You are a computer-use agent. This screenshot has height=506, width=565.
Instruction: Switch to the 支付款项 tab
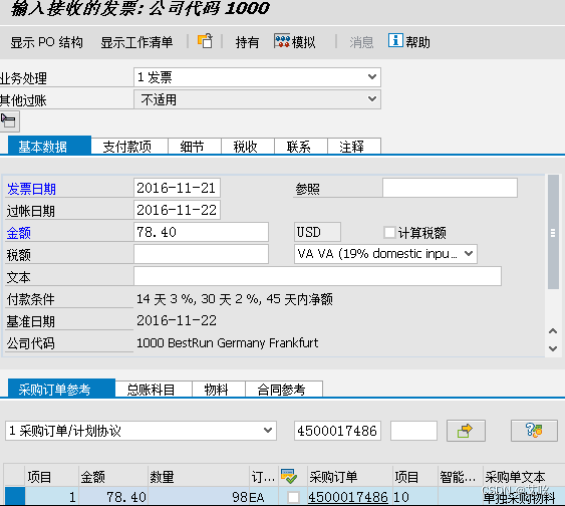129,146
